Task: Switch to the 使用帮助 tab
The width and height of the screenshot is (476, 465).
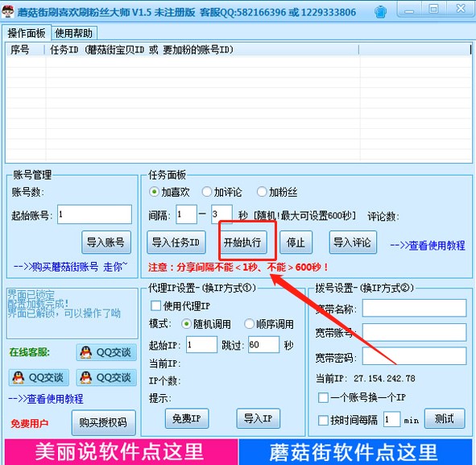Action: coord(74,33)
